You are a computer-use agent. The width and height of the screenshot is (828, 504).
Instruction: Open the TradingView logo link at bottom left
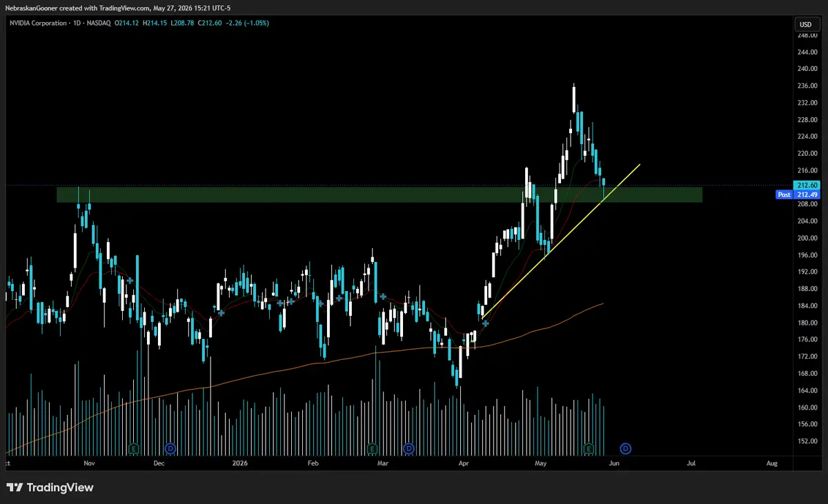[50, 487]
